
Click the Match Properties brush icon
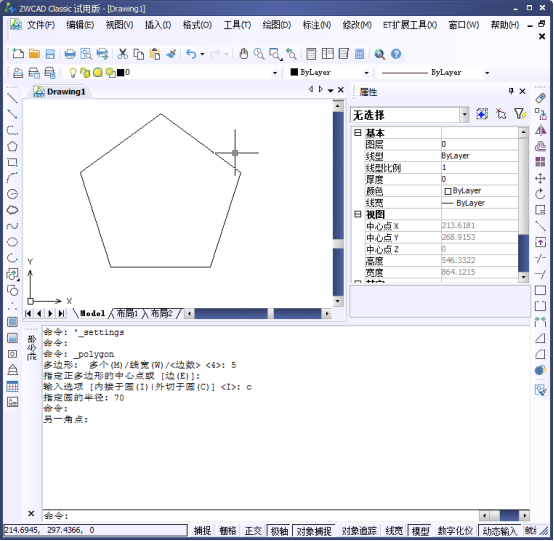point(171,54)
